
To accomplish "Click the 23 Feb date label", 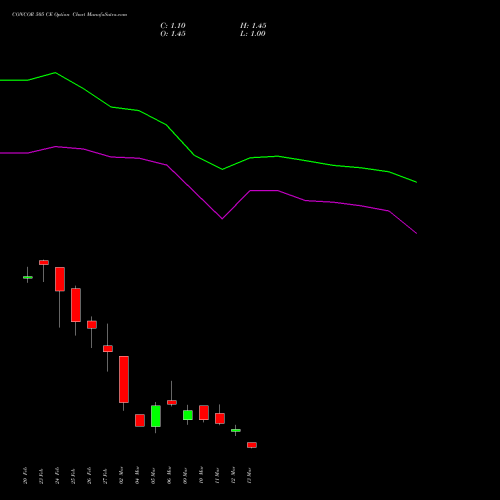I will point(42,476).
